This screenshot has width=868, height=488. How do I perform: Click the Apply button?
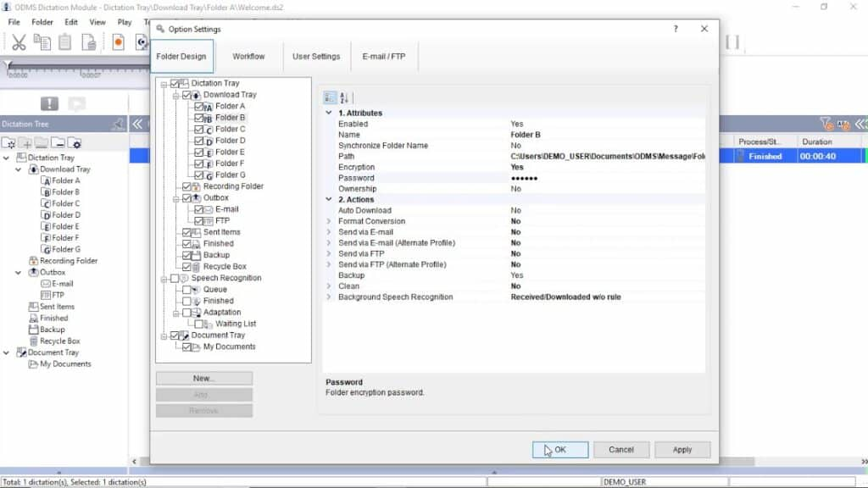click(682, 450)
